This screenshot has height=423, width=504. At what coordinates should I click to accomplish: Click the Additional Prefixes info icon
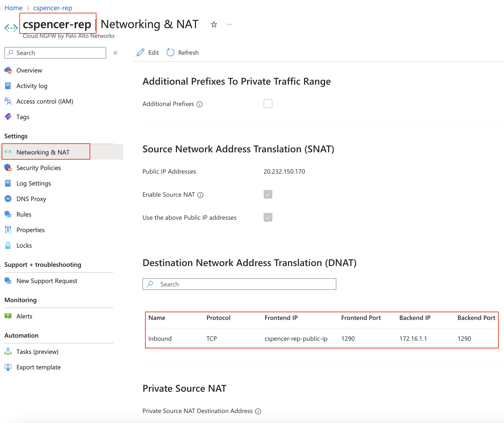pyautogui.click(x=199, y=104)
